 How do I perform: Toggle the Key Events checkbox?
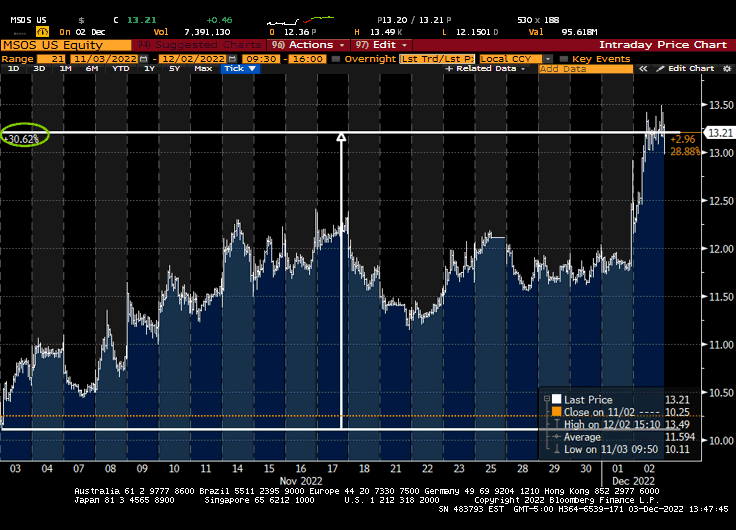564,59
